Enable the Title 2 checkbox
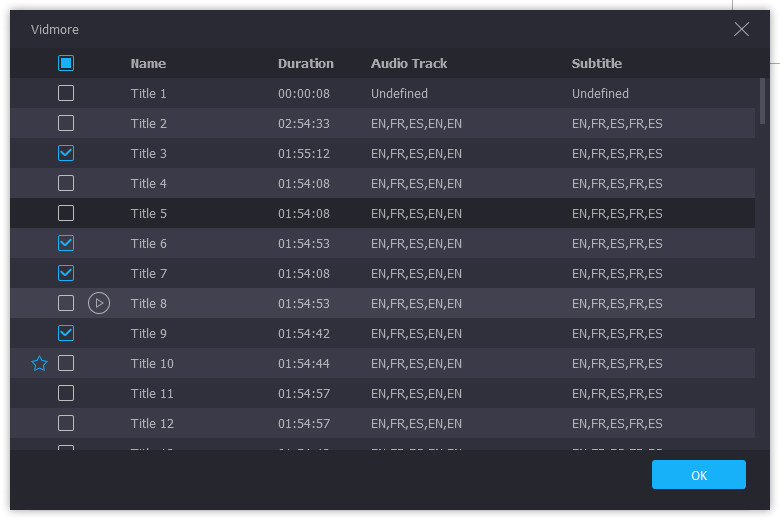 [66, 123]
